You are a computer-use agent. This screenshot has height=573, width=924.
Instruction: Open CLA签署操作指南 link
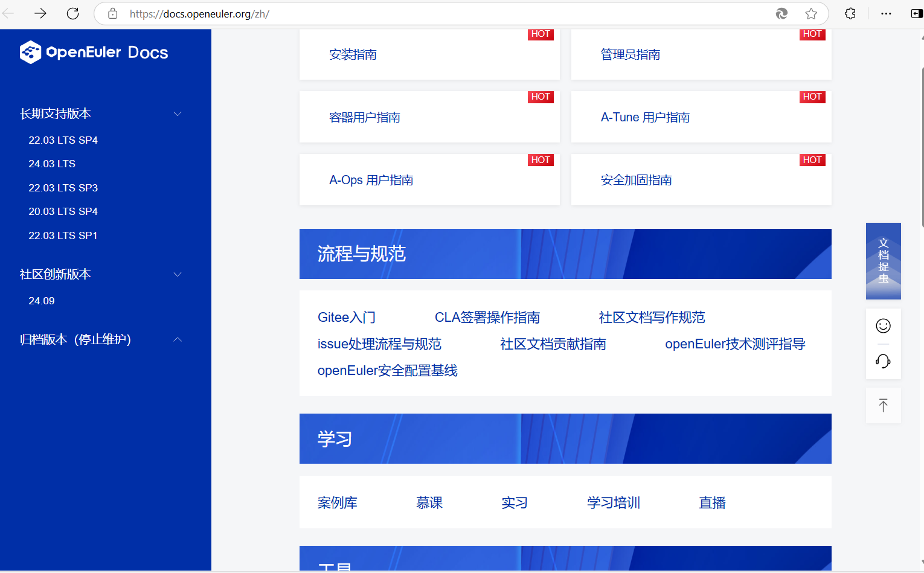(x=487, y=318)
